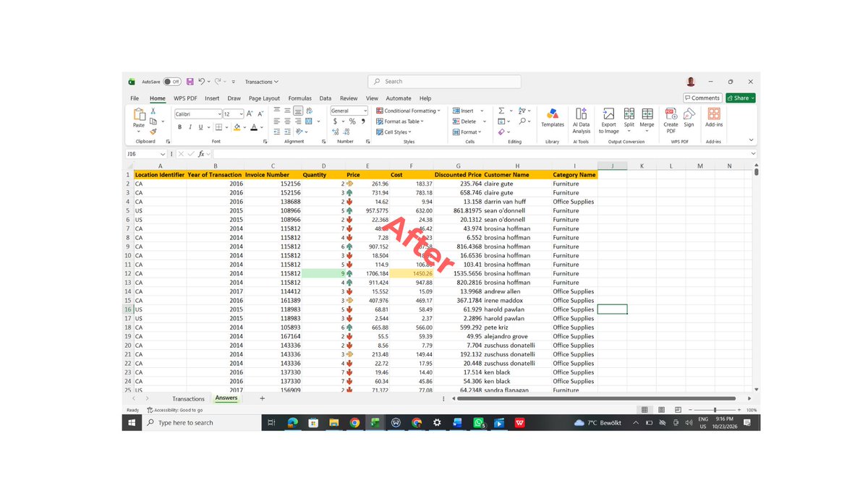Viewport: 868px width, 488px height.
Task: Click the zoom slider in status bar
Action: (x=715, y=410)
